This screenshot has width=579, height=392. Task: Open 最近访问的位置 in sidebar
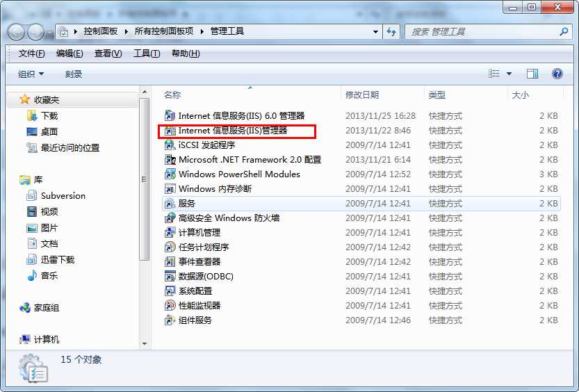63,148
